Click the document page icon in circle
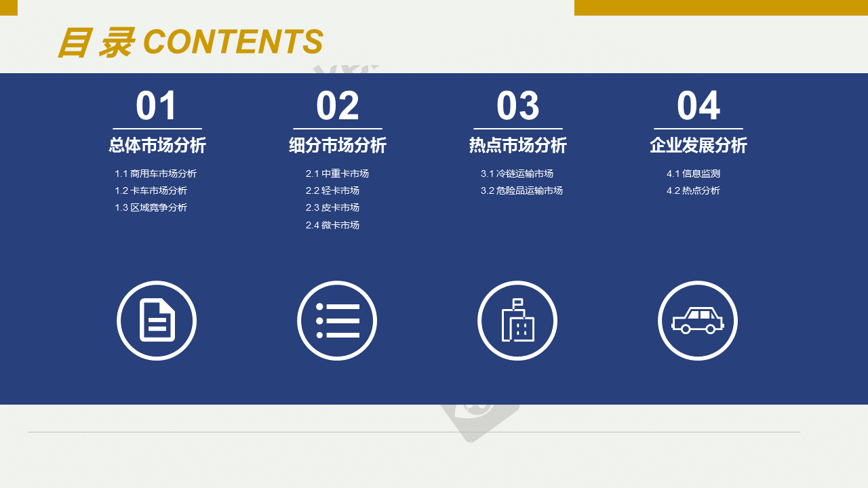 157,321
